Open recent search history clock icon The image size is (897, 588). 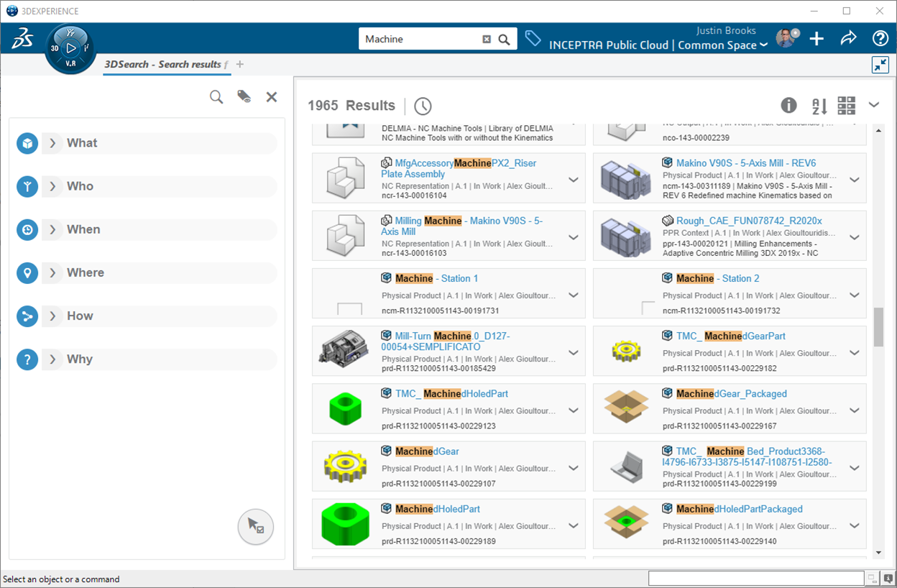423,106
